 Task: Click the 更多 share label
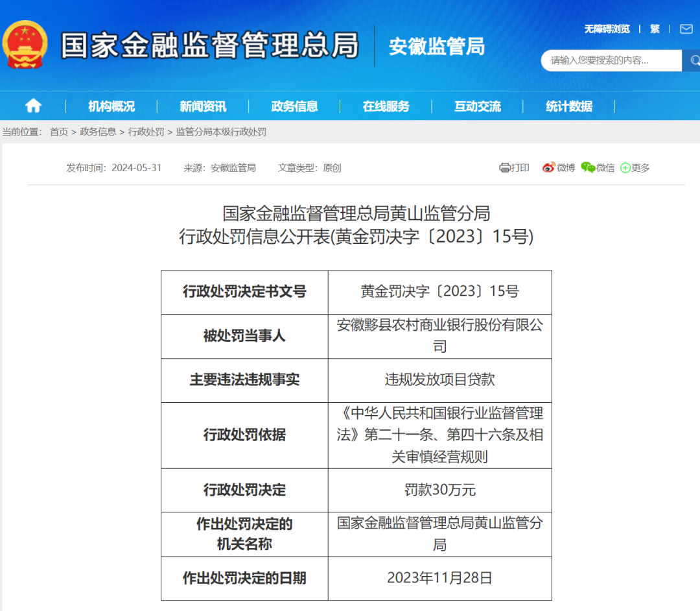click(640, 168)
